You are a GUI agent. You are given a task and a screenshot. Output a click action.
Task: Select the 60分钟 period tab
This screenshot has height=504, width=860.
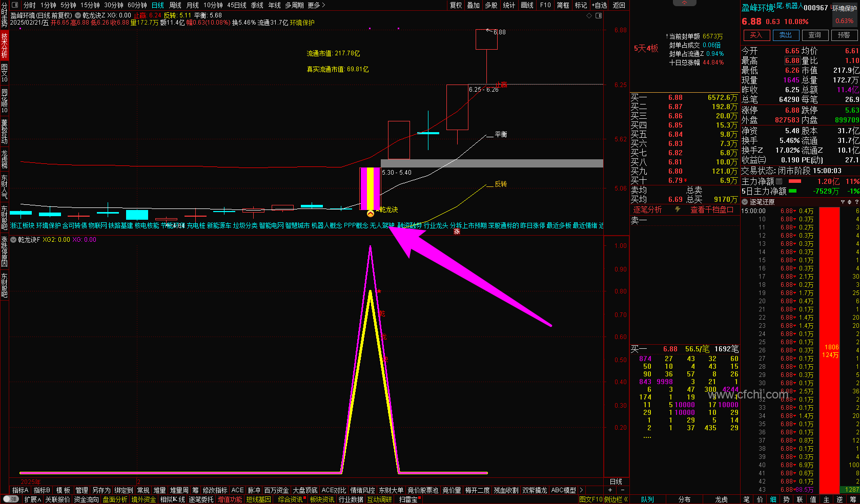[137, 5]
